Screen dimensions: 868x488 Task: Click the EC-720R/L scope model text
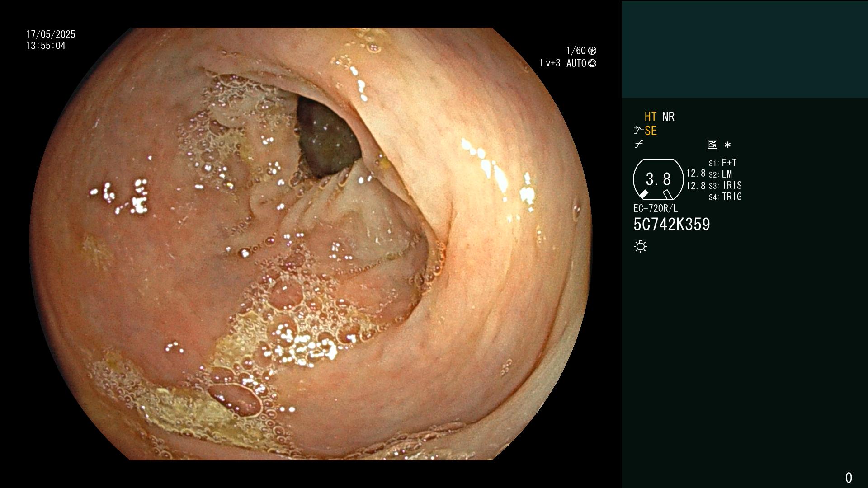656,209
